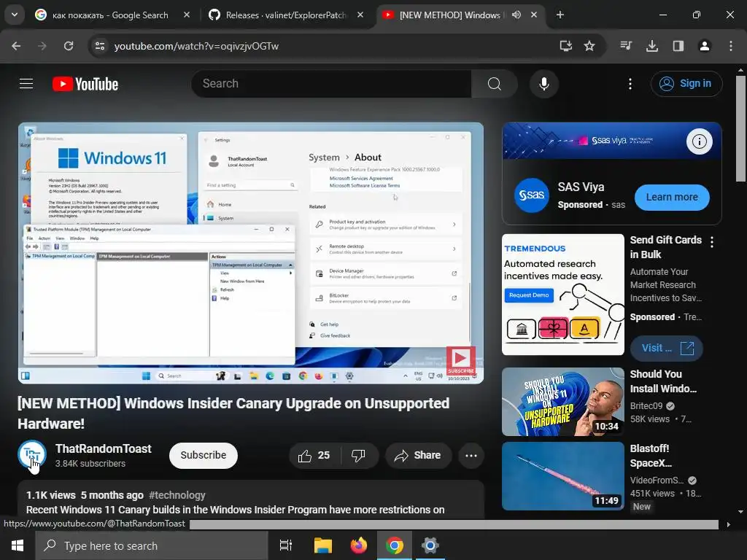The height and width of the screenshot is (560, 747).
Task: Open Chrome profile icon
Action: click(704, 46)
